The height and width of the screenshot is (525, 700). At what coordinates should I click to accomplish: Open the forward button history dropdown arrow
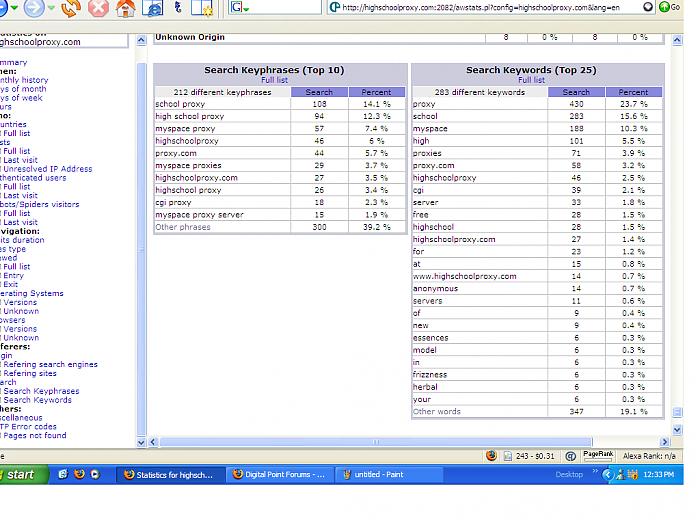(x=51, y=8)
